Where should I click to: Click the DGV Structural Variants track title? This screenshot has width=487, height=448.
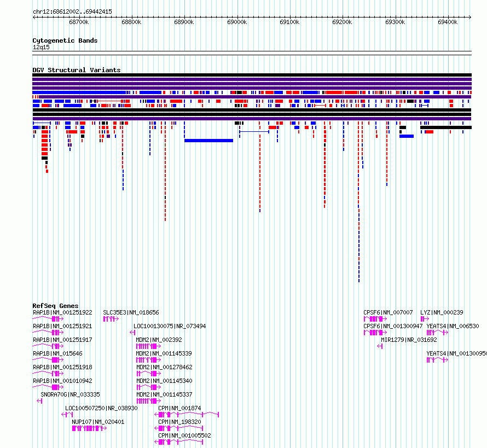tap(77, 70)
